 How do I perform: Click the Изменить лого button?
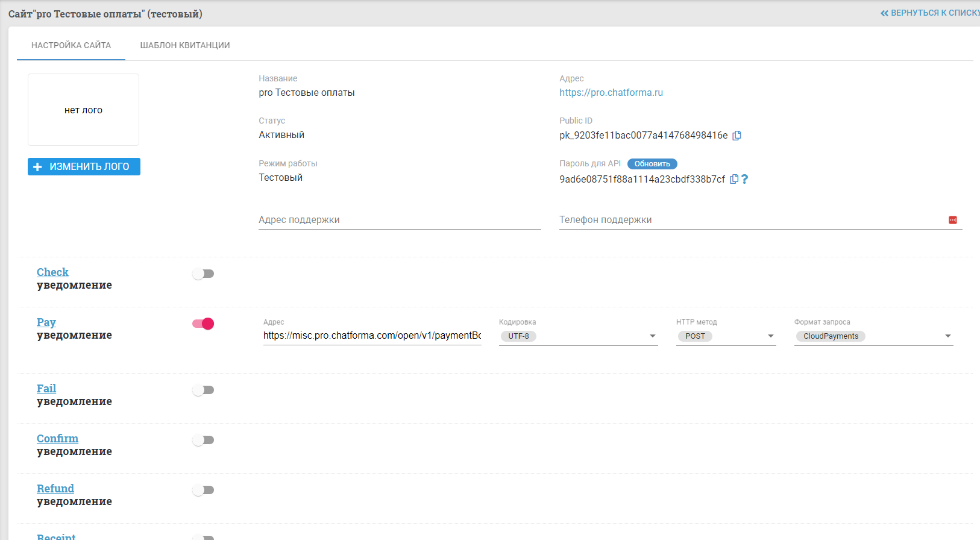coord(84,167)
